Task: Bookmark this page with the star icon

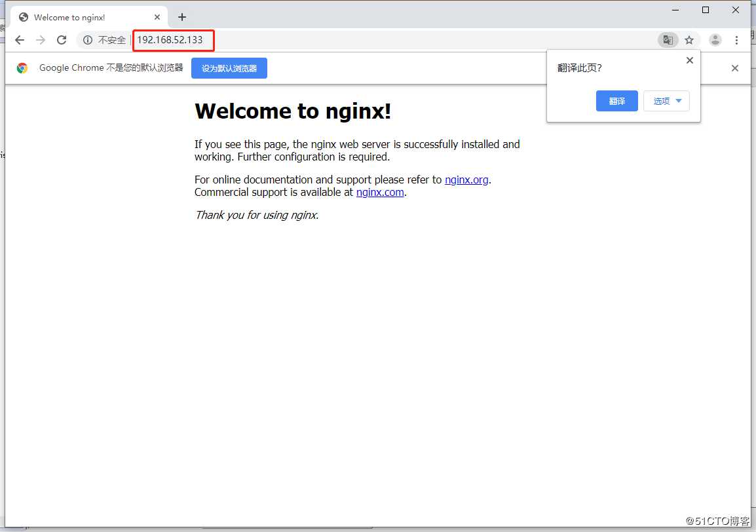Action: [x=689, y=40]
